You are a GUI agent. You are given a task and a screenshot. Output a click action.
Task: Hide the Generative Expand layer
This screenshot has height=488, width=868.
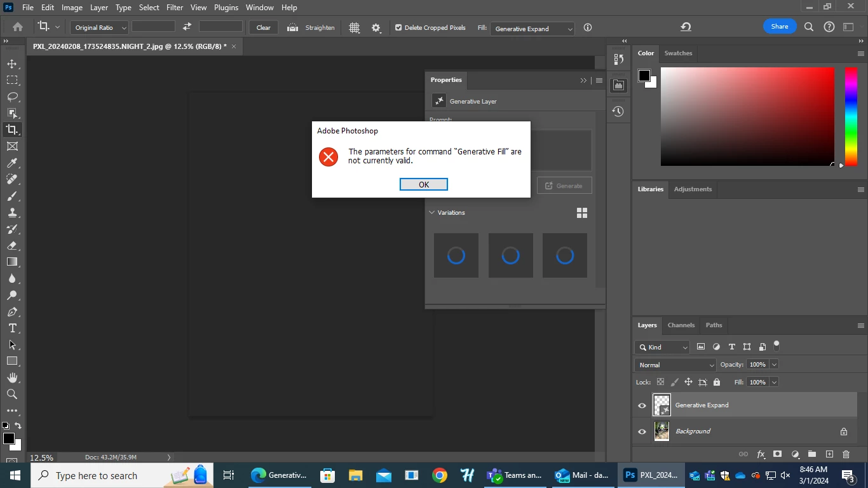coord(642,405)
